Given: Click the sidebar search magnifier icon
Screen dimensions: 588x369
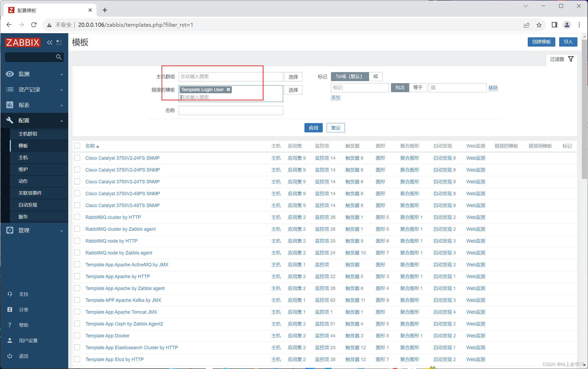Looking at the screenshot, I should click(59, 57).
